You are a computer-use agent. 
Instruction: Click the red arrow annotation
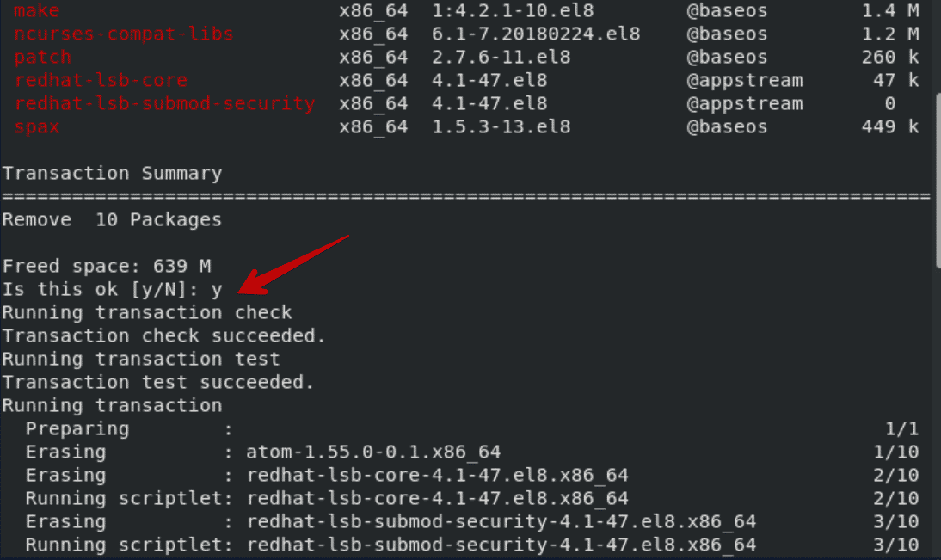(292, 265)
